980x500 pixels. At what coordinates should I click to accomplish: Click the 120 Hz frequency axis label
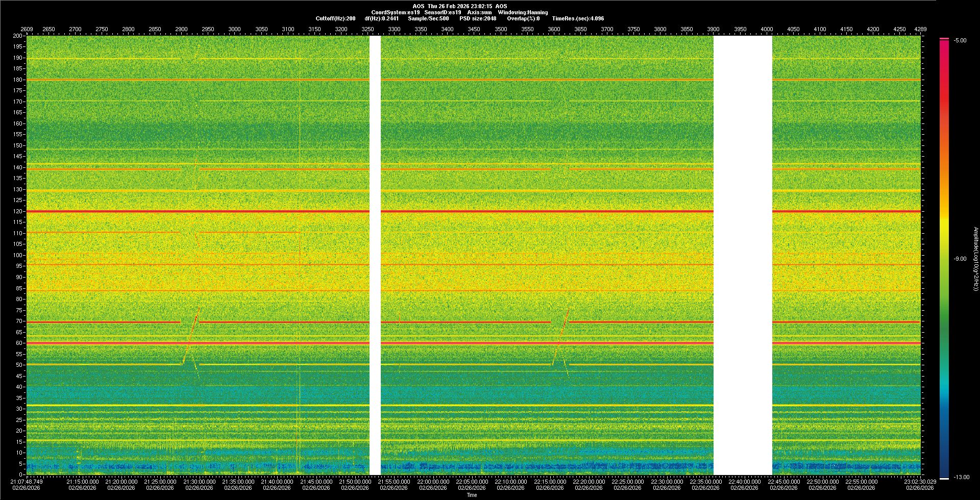[18, 211]
